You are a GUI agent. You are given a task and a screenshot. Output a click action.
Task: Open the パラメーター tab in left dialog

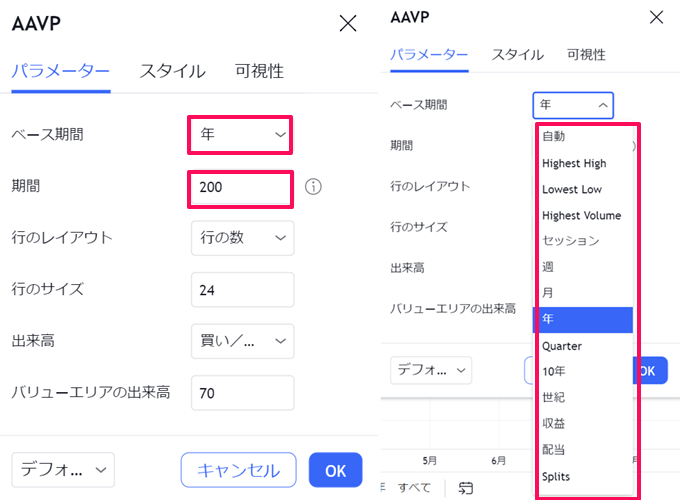[61, 71]
